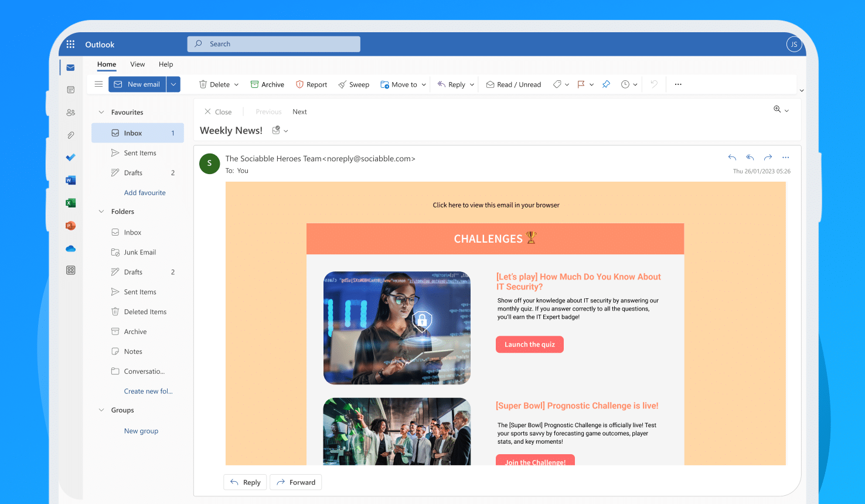The height and width of the screenshot is (504, 865).
Task: Open the New email dropdown arrow
Action: pos(173,84)
